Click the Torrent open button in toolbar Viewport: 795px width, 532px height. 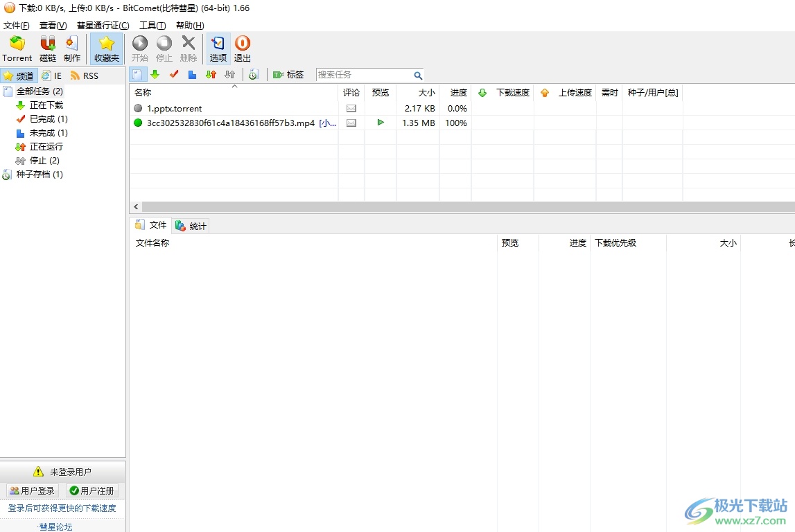[17, 49]
